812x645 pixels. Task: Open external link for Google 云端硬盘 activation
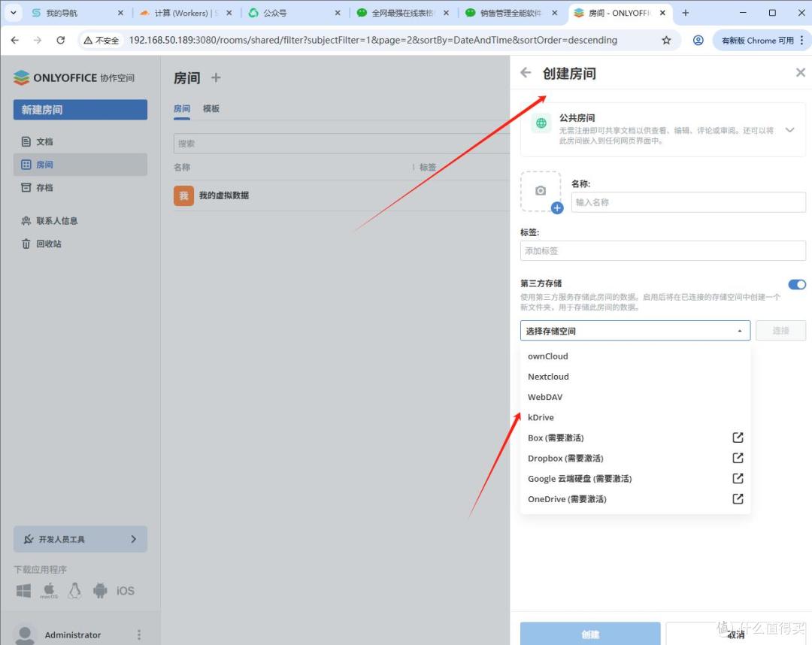(738, 478)
